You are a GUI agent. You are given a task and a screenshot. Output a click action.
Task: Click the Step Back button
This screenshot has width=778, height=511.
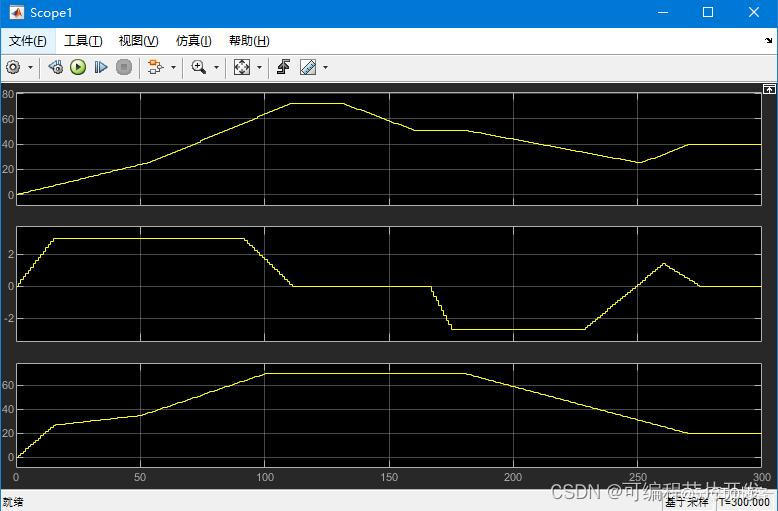coord(55,67)
